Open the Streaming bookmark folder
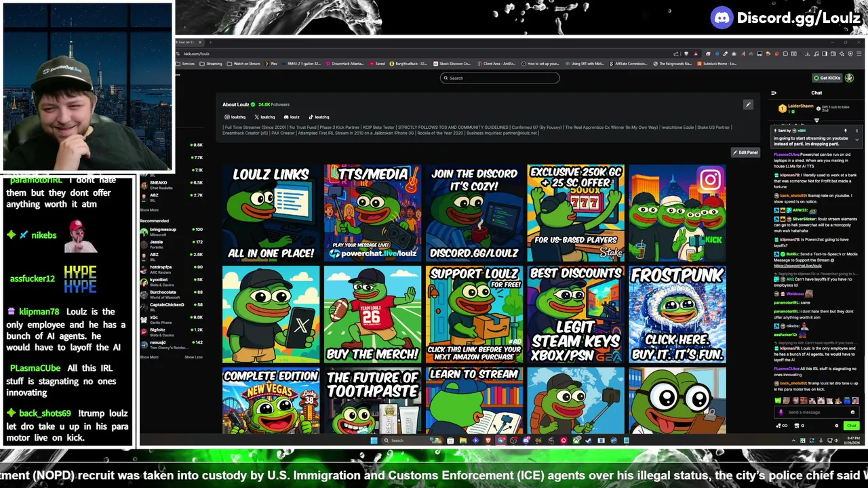The height and width of the screenshot is (488, 868). [211, 64]
